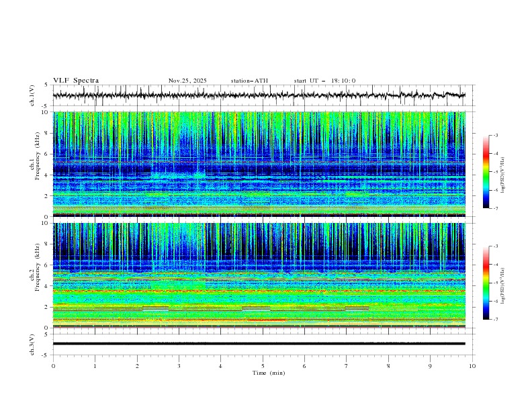Click the "Time (min)" axis title
Screen dimensions: 532x411
[x=269, y=373]
